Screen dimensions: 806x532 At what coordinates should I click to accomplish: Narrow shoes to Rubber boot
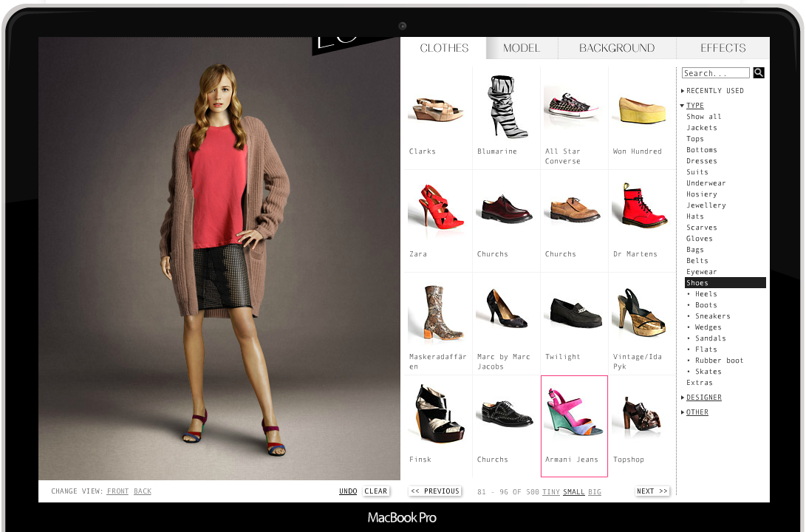click(x=719, y=361)
